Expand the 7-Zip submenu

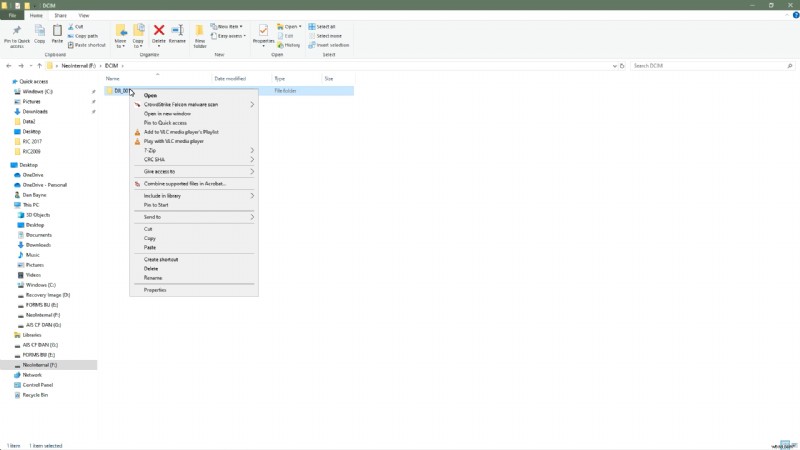click(x=150, y=150)
